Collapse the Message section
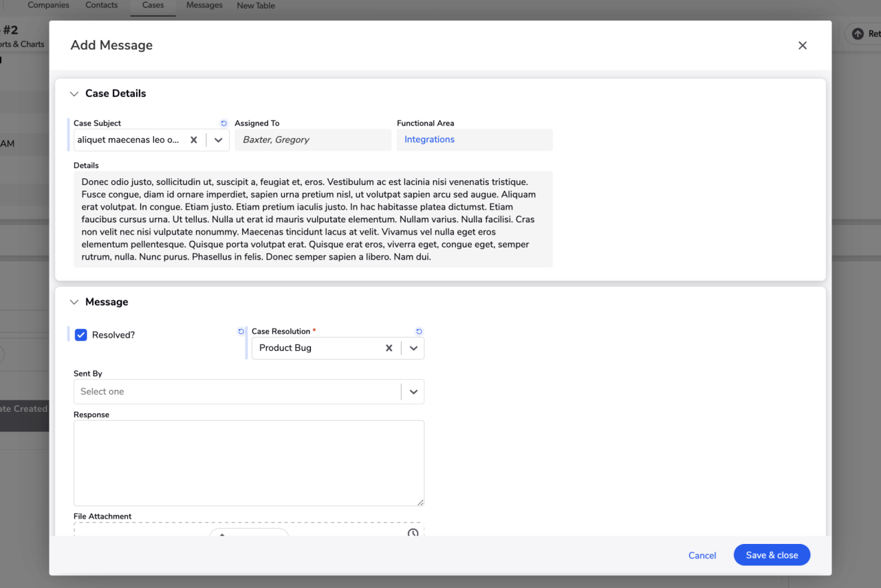The width and height of the screenshot is (881, 588). click(74, 302)
